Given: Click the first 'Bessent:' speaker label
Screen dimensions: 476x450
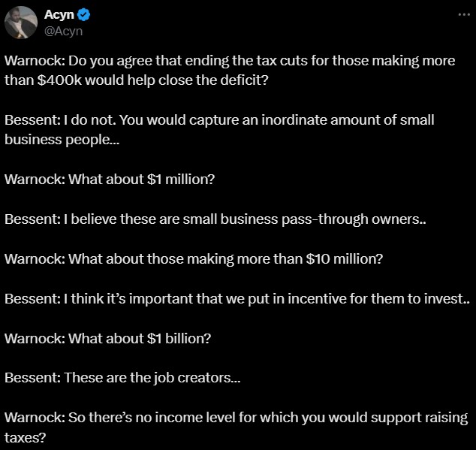Looking at the screenshot, I should pos(33,120).
